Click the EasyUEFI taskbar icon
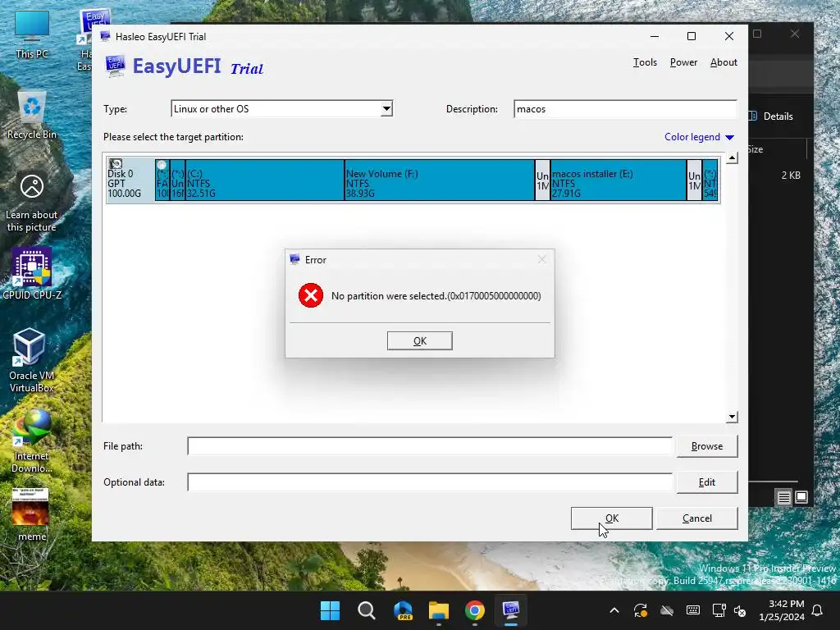 click(510, 610)
